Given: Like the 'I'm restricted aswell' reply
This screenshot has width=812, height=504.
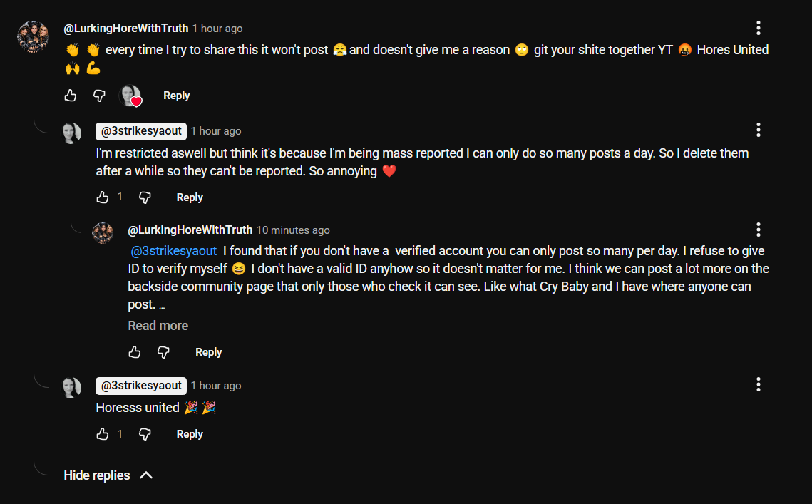Looking at the screenshot, I should (x=103, y=197).
